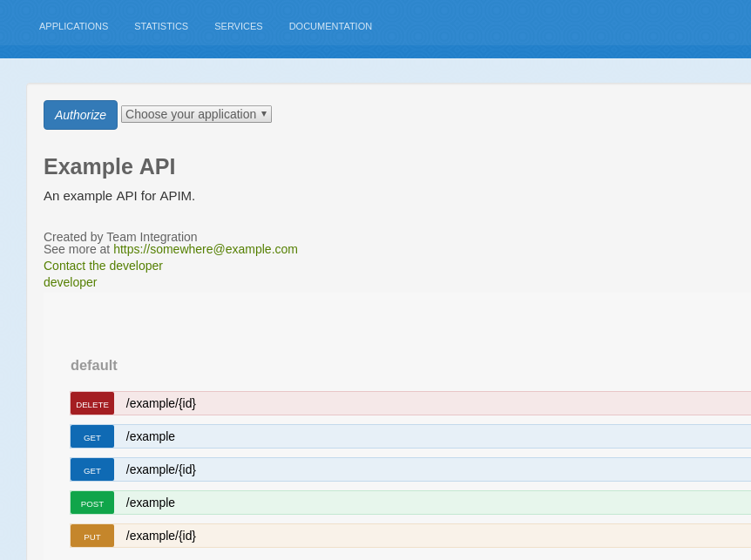Click the GET badge for /example

(x=92, y=437)
